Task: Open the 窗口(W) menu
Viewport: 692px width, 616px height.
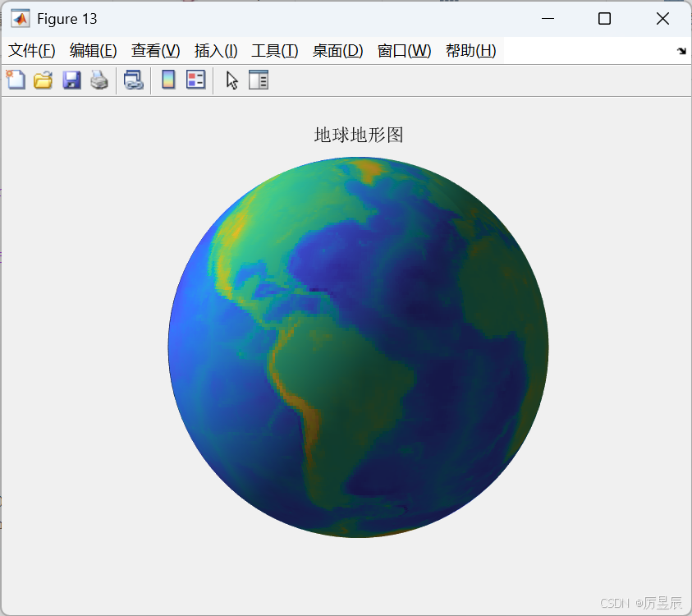Action: (x=404, y=51)
